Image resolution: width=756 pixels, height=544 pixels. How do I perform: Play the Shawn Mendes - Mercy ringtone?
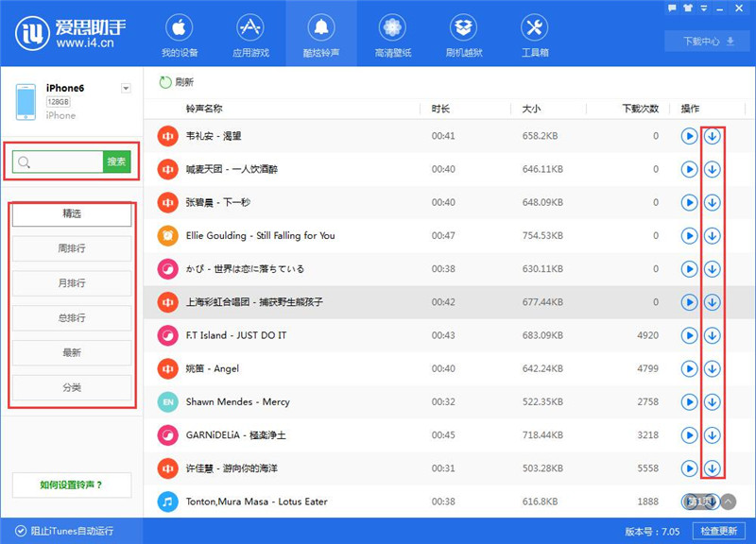point(689,401)
